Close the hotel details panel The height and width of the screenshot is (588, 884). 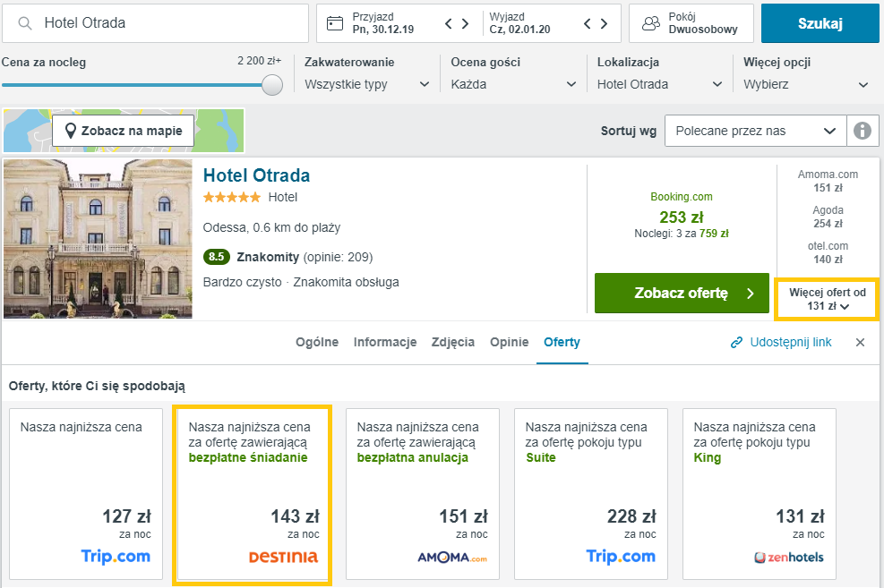[x=860, y=342]
